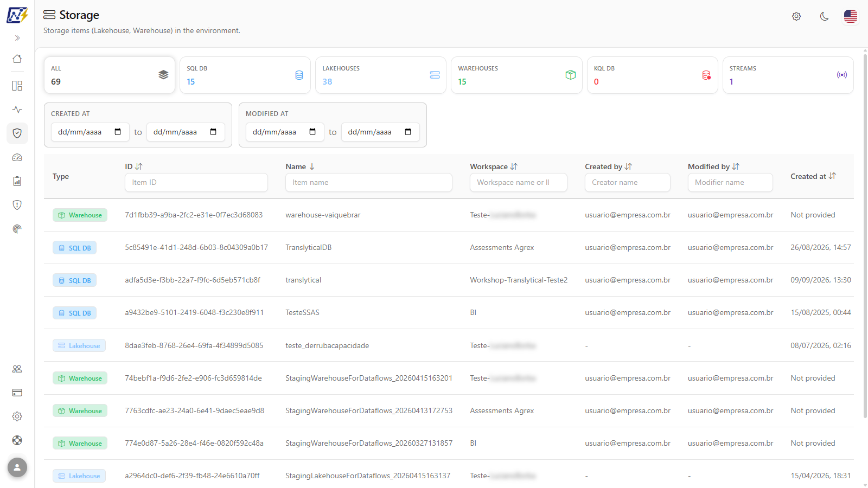The image size is (868, 488).
Task: Open calendar picker for Modified At start date
Action: click(312, 132)
